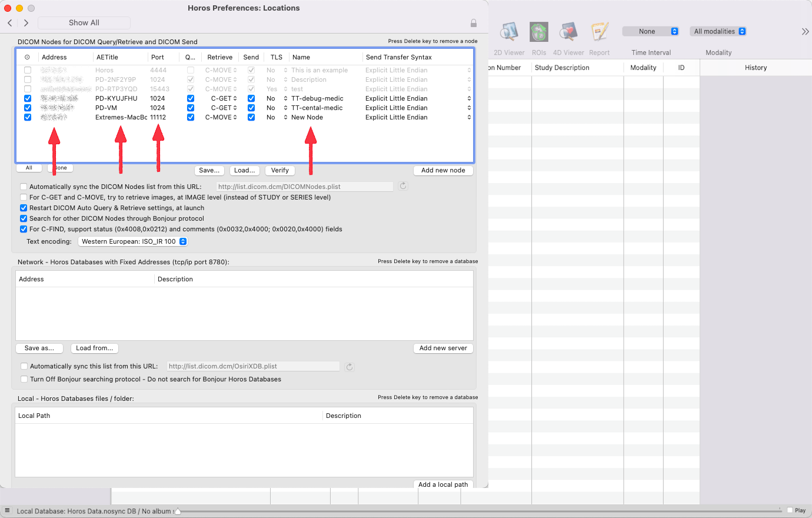Select the ROIs tool

pos(538,32)
